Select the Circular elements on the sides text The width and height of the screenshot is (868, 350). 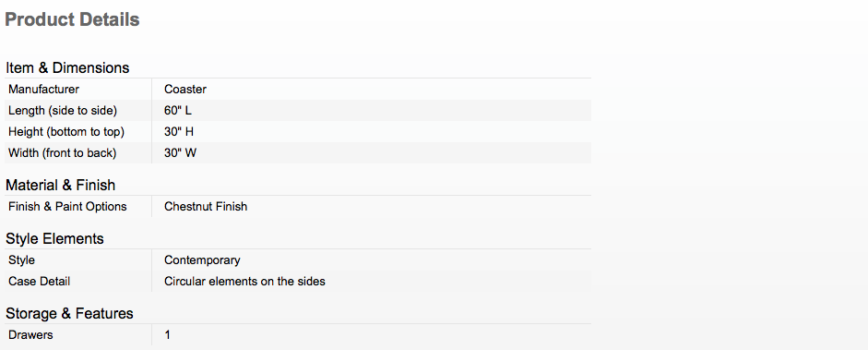[x=244, y=282]
